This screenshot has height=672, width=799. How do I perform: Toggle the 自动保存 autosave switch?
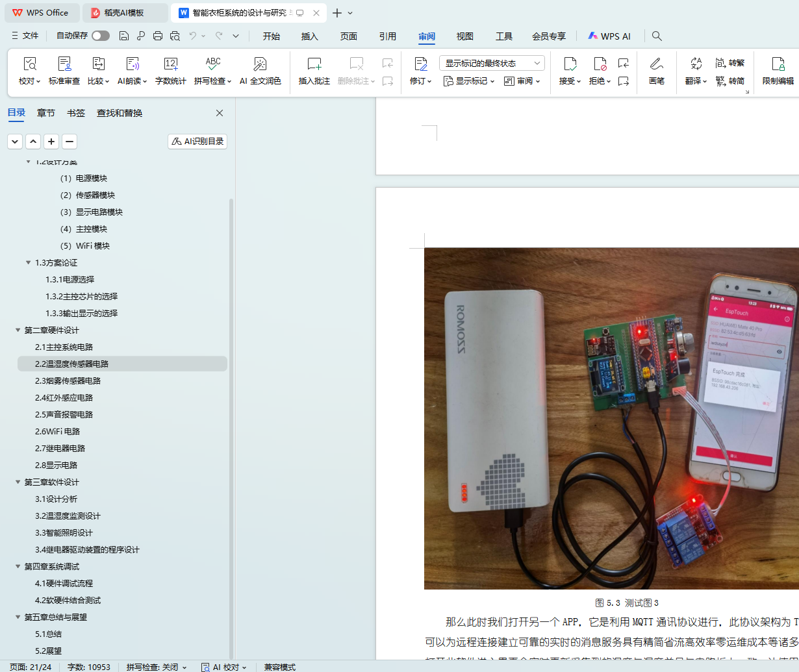[101, 36]
